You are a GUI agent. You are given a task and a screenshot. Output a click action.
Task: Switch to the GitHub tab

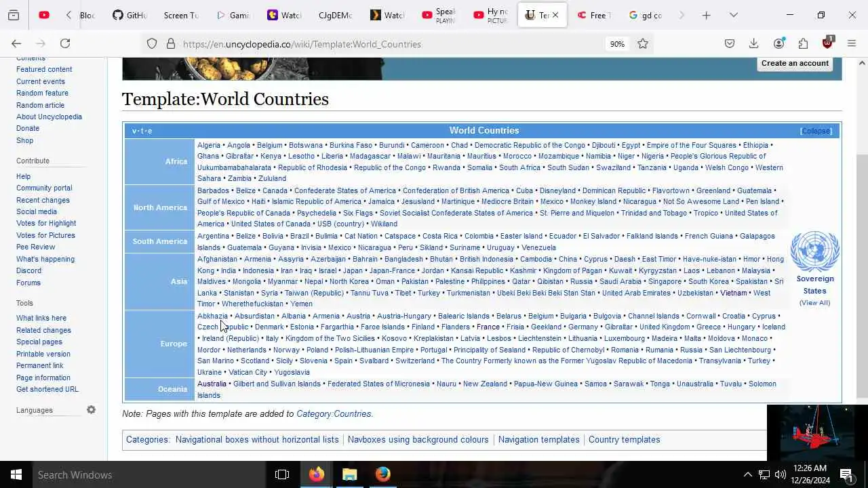pos(130,15)
